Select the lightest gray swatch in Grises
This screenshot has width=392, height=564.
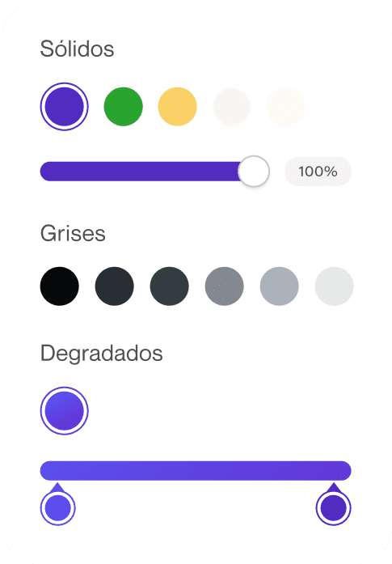pos(334,286)
